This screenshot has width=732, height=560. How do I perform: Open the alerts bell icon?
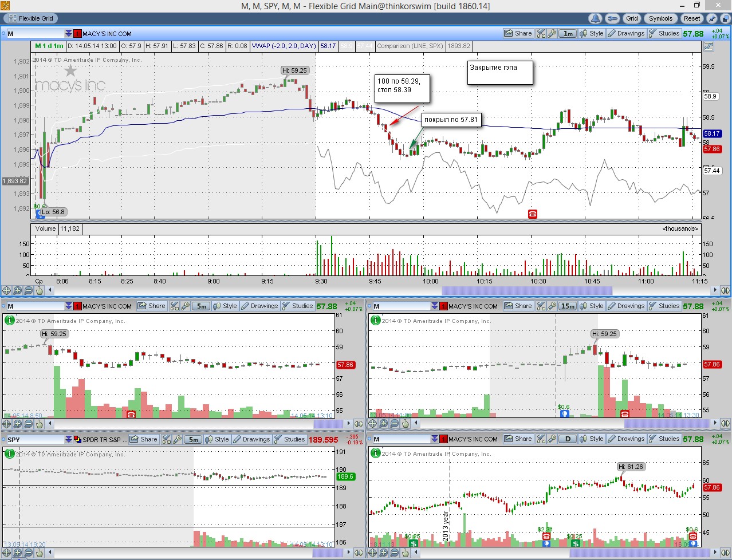596,18
